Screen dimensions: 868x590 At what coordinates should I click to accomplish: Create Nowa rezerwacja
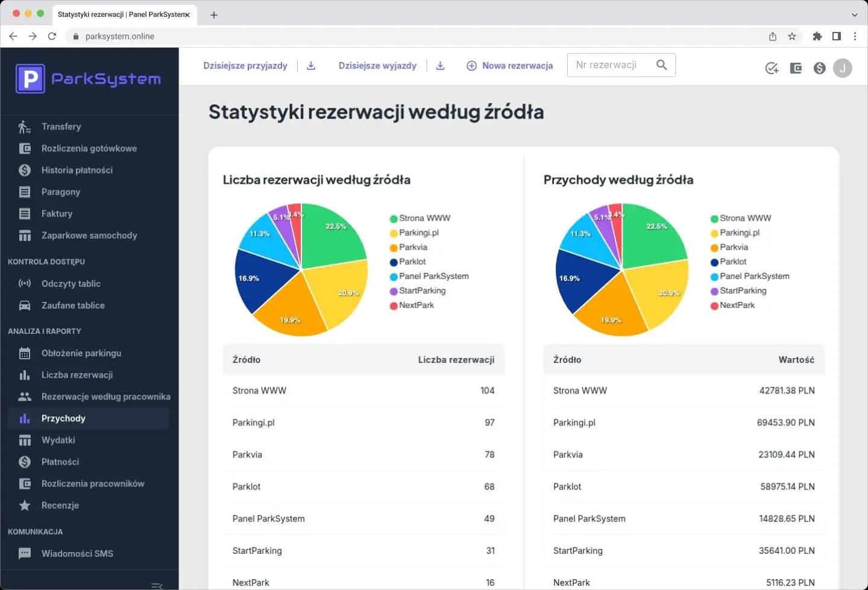[x=510, y=66]
